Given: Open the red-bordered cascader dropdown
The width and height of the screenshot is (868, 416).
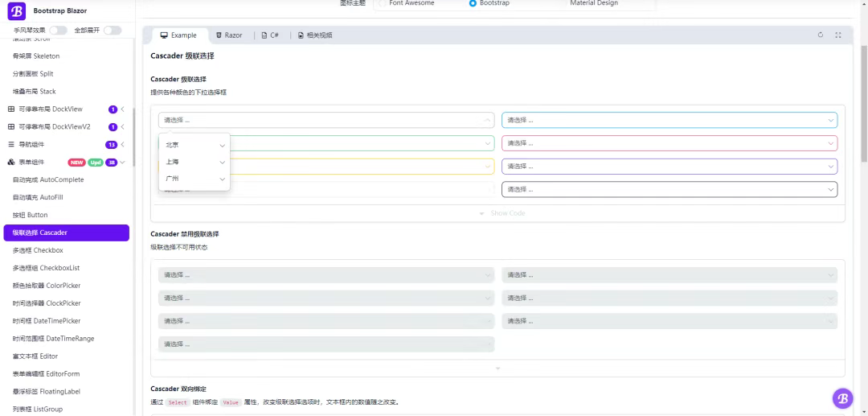Looking at the screenshot, I should (669, 143).
